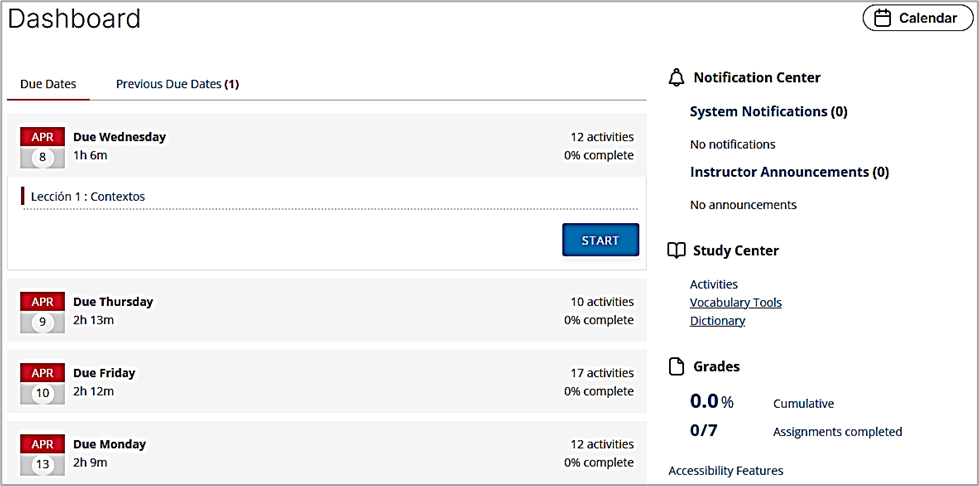
Task: Click the April 10 calendar date icon
Action: 42,383
